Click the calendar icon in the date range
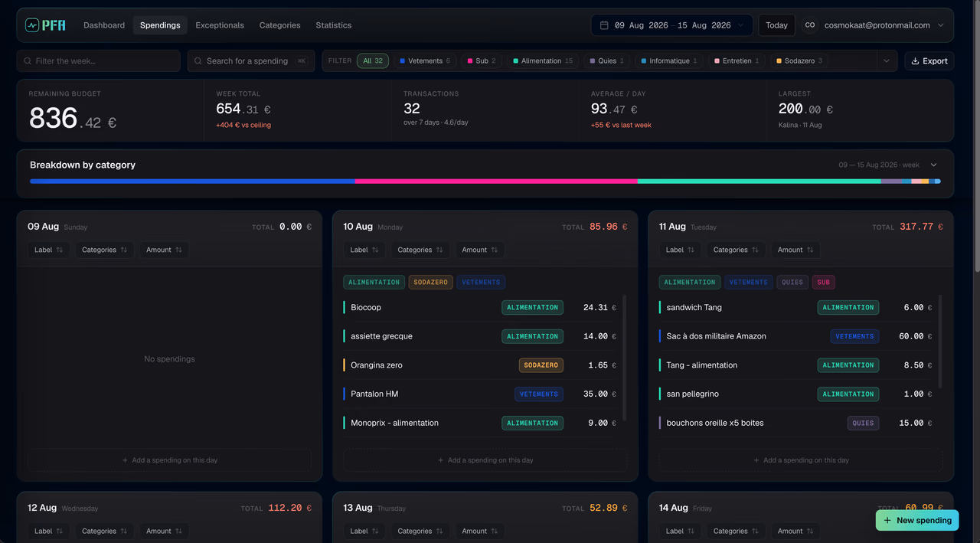 click(x=604, y=25)
